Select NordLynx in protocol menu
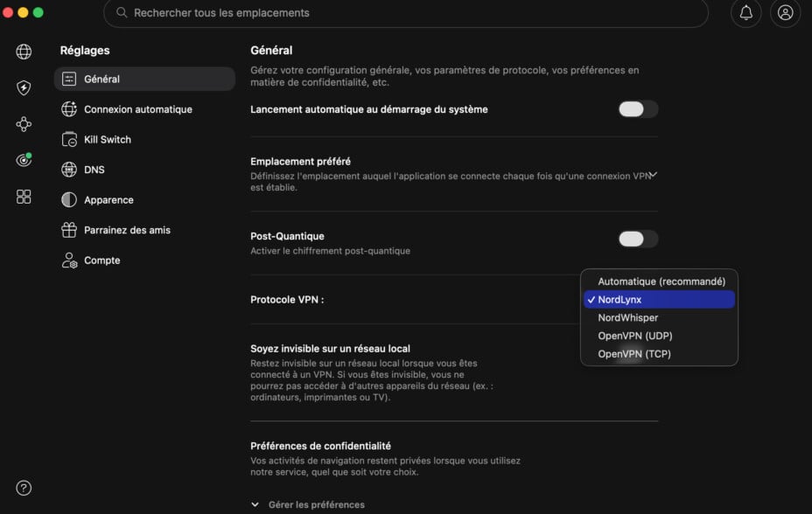This screenshot has height=514, width=812. point(659,300)
